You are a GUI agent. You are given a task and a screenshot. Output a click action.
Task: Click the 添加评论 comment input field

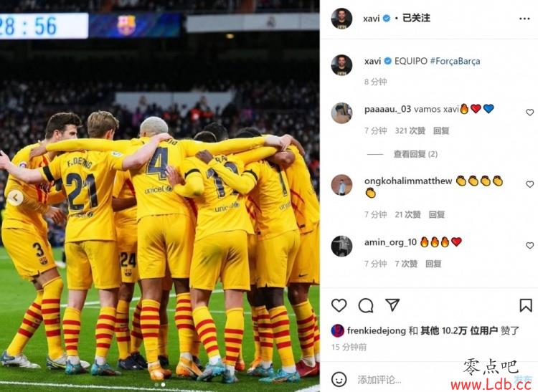[x=433, y=379]
